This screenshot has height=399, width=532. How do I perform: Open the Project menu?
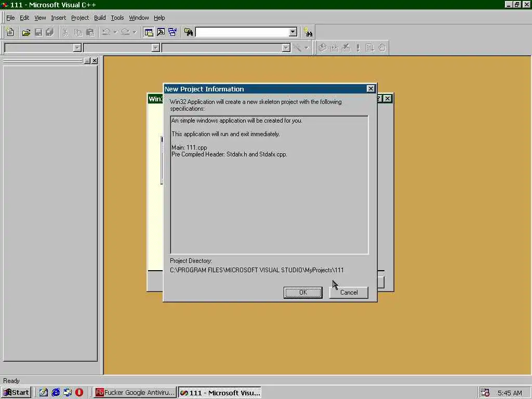[x=80, y=18]
